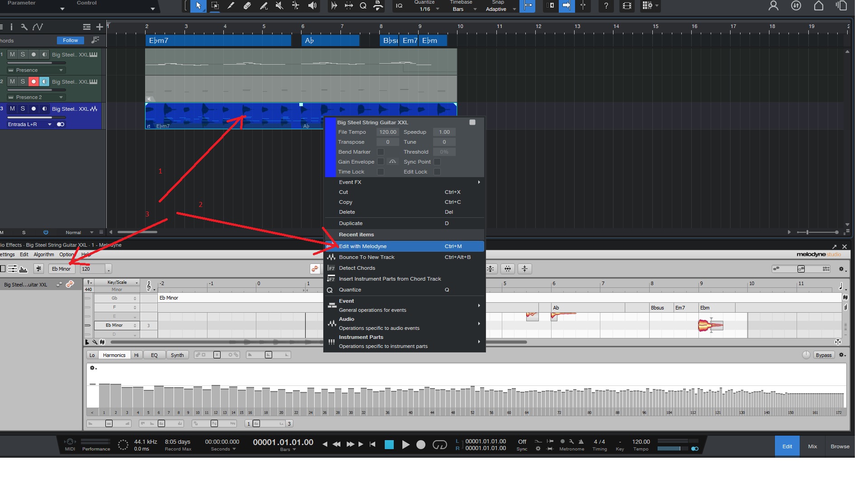Click the Bounce To New Track icon

(x=331, y=257)
